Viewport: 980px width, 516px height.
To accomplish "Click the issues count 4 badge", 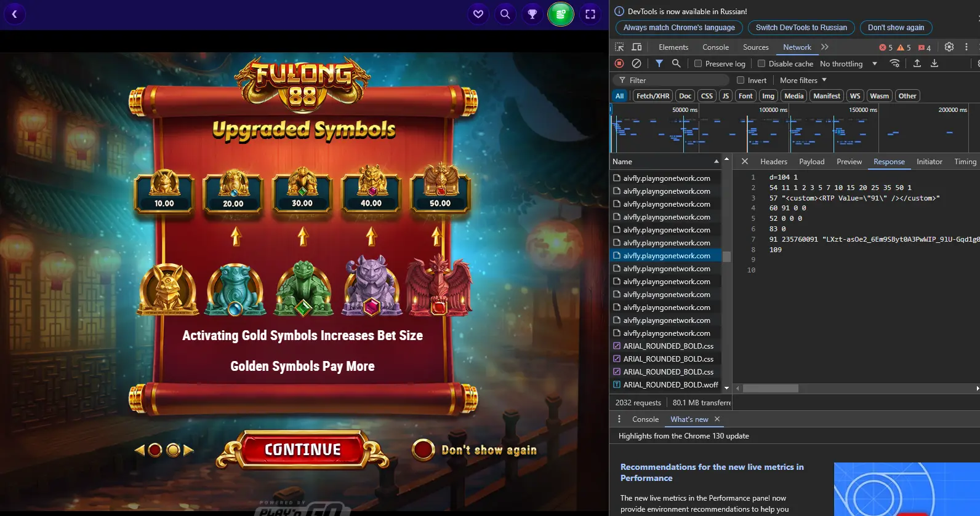I will click(x=925, y=47).
